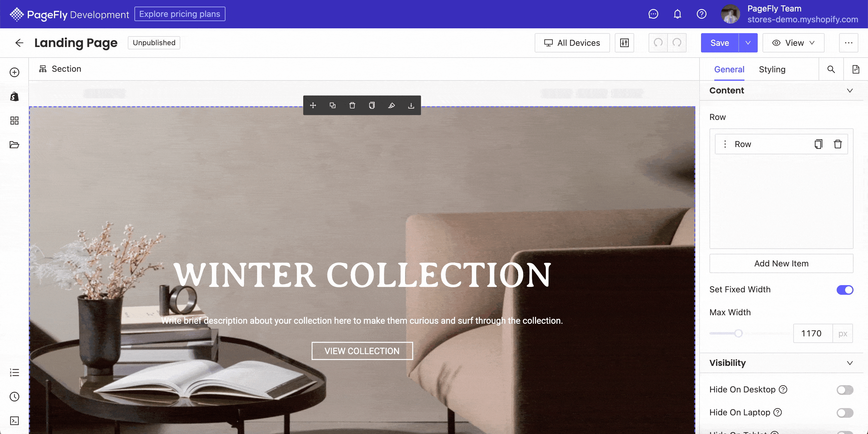Open the Save options dropdown arrow
Viewport: 868px width, 434px height.
[x=748, y=43]
